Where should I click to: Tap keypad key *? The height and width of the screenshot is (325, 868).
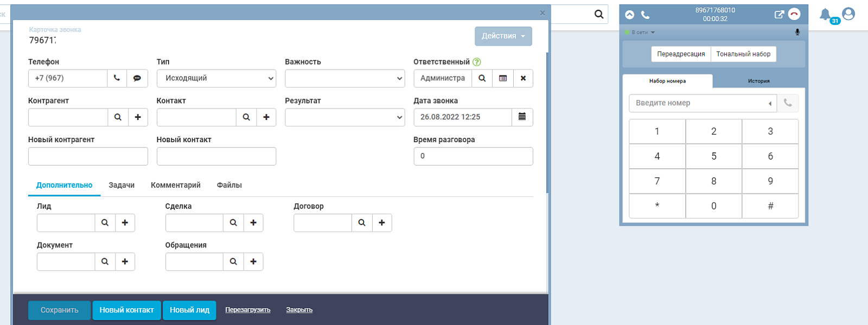click(657, 206)
